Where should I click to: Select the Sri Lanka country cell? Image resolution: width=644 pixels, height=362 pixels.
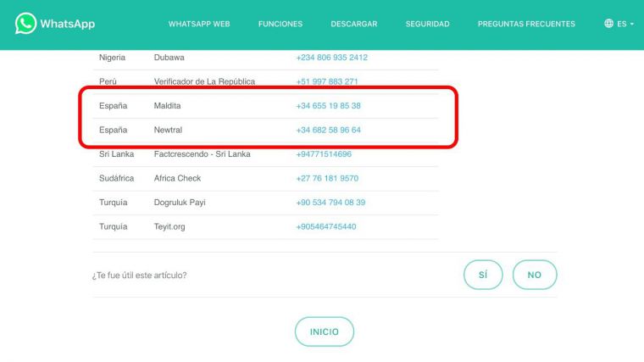point(116,154)
